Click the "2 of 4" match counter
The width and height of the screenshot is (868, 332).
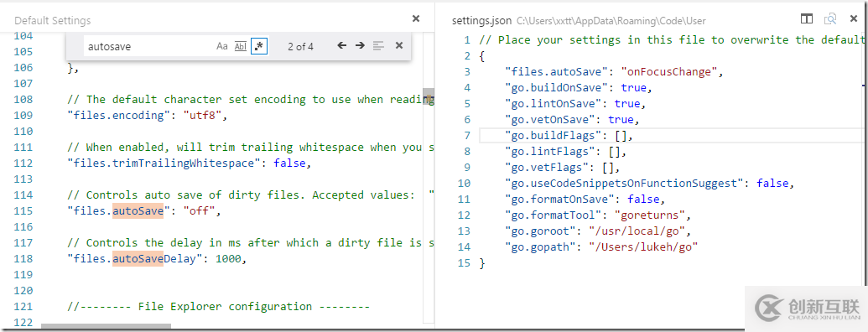tap(300, 46)
